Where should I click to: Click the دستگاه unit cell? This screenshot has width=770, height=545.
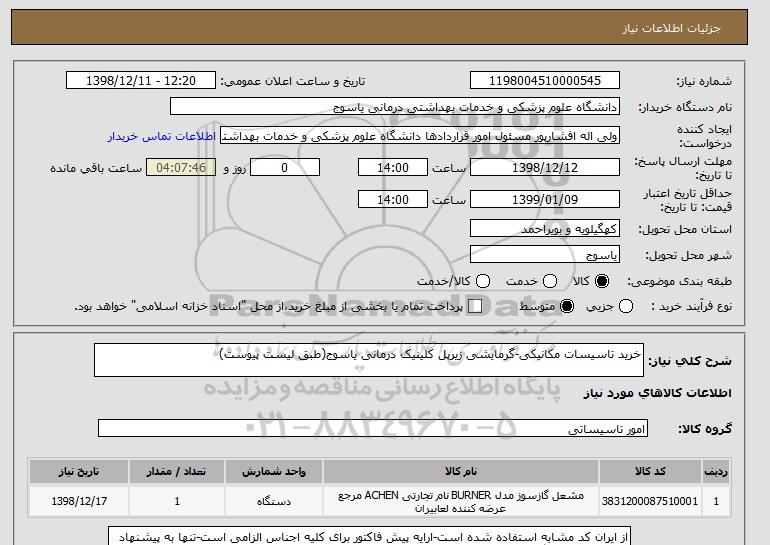[x=274, y=501]
